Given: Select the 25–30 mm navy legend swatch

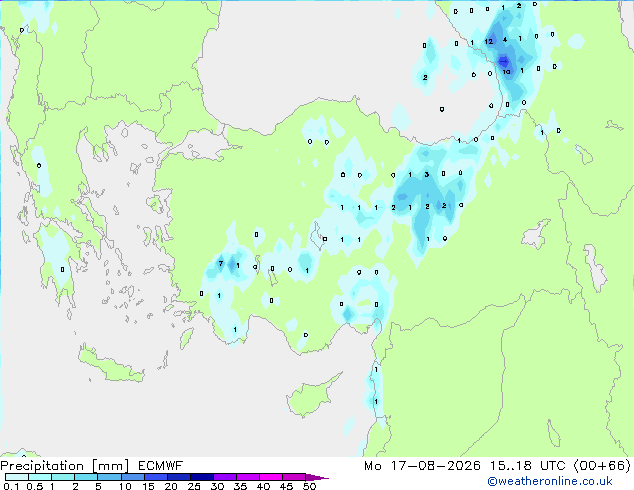Looking at the screenshot, I should (202, 477).
